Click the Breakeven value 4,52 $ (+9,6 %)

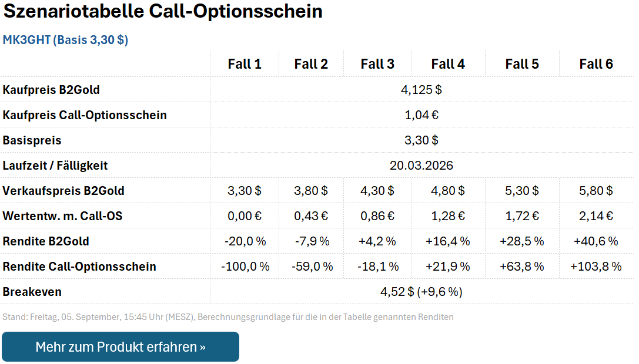click(421, 292)
